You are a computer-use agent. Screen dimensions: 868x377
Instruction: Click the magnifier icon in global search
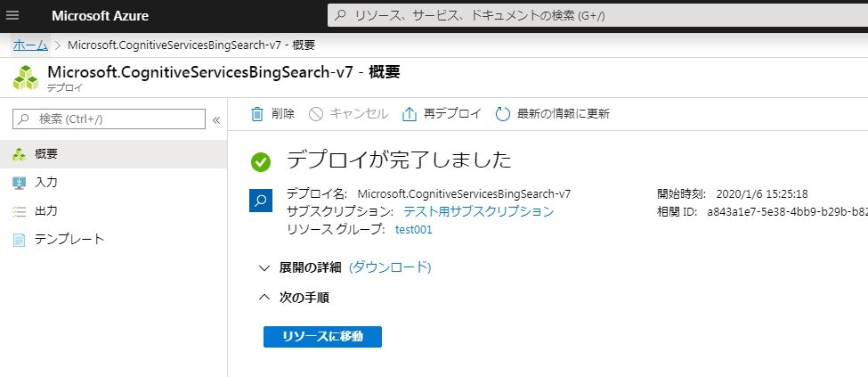[342, 15]
